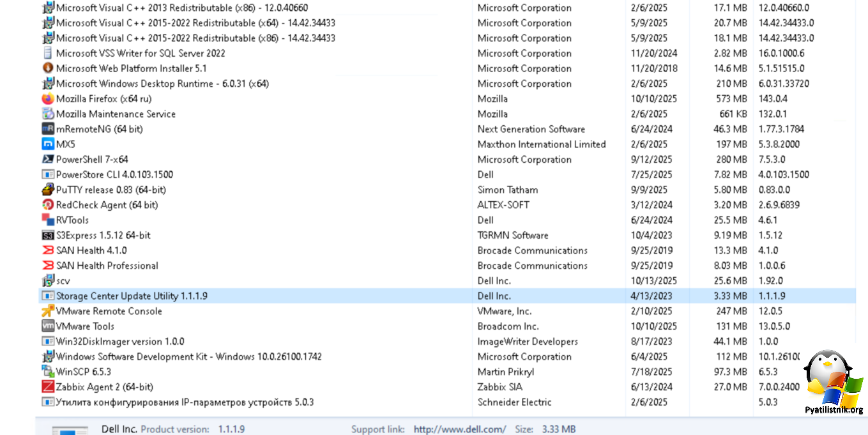The width and height of the screenshot is (868, 435).
Task: Click the Zabbix Agent 2 icon
Action: pos(48,387)
